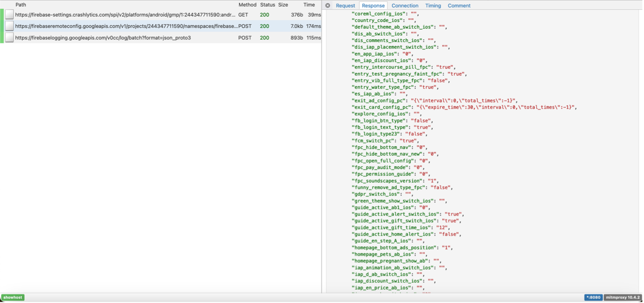Click the mitmproxy 10.4.2 version badge

(622, 297)
